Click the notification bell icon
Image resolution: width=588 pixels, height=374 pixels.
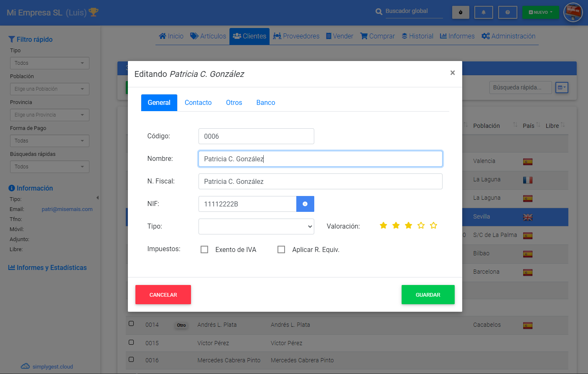tap(484, 12)
